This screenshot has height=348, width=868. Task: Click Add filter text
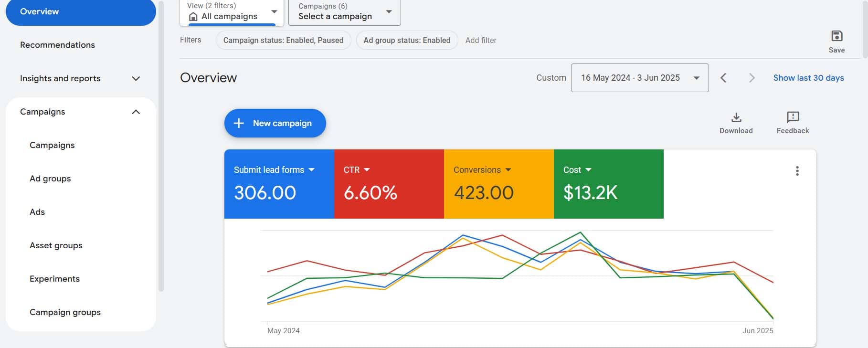point(481,41)
